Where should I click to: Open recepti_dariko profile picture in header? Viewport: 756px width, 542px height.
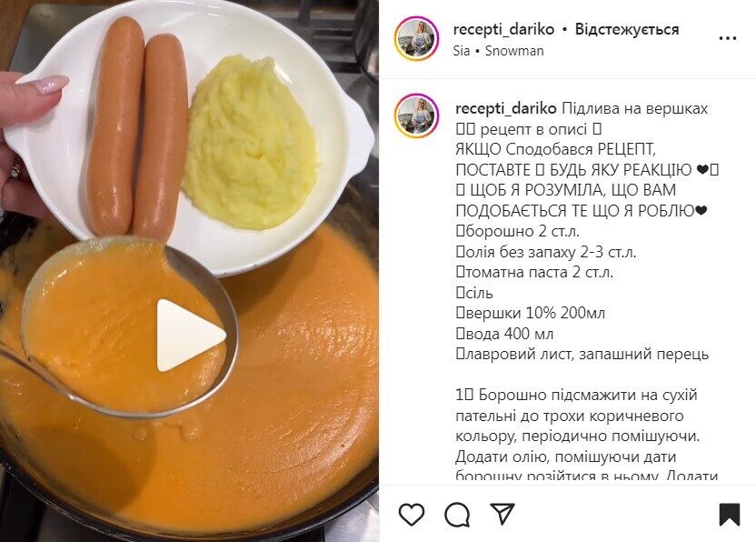(416, 39)
